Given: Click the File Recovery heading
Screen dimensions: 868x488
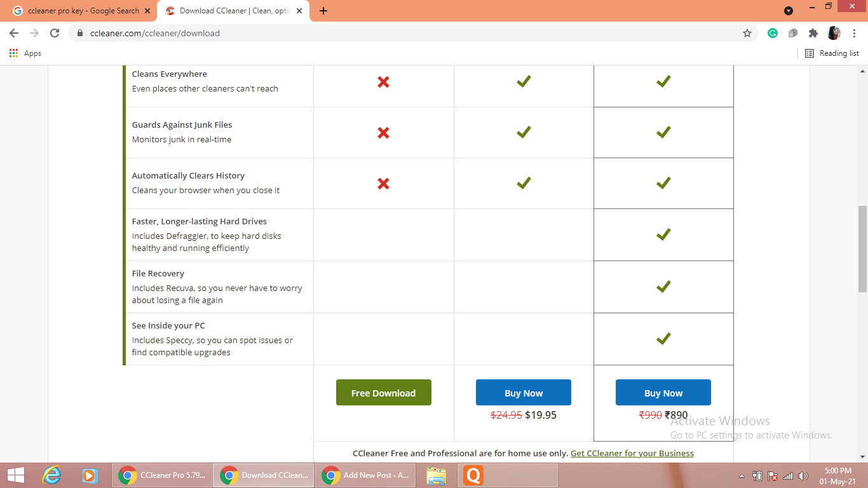Looking at the screenshot, I should pyautogui.click(x=158, y=274).
